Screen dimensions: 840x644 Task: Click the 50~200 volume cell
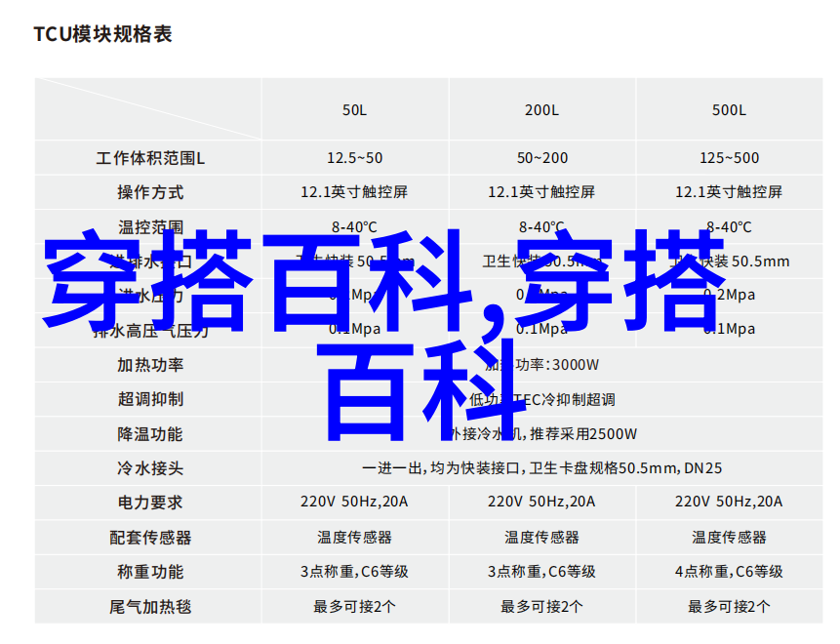click(x=541, y=158)
